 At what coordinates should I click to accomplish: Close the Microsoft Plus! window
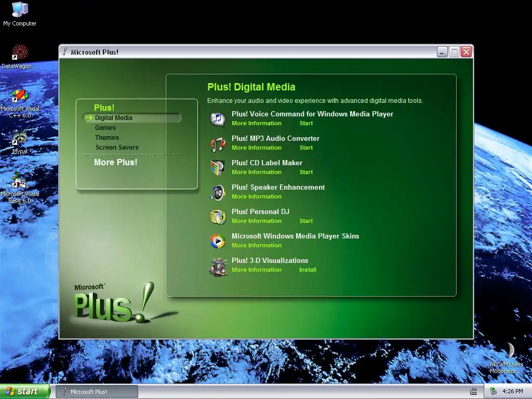tap(467, 52)
